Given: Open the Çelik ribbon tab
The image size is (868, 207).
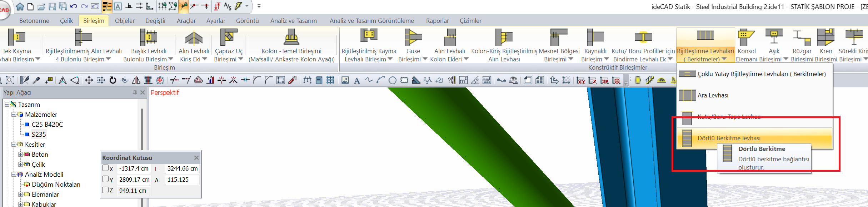Looking at the screenshot, I should 66,21.
